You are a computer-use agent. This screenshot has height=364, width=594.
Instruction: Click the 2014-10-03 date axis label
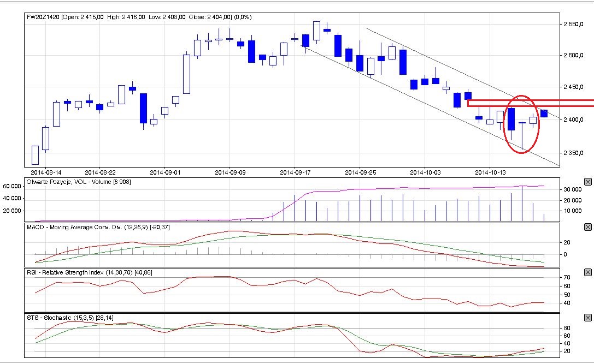pos(425,172)
